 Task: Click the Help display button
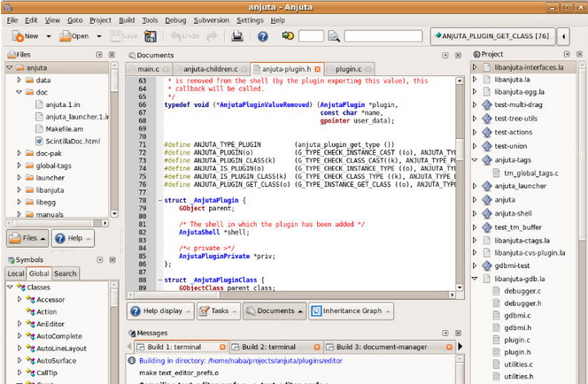pos(160,311)
